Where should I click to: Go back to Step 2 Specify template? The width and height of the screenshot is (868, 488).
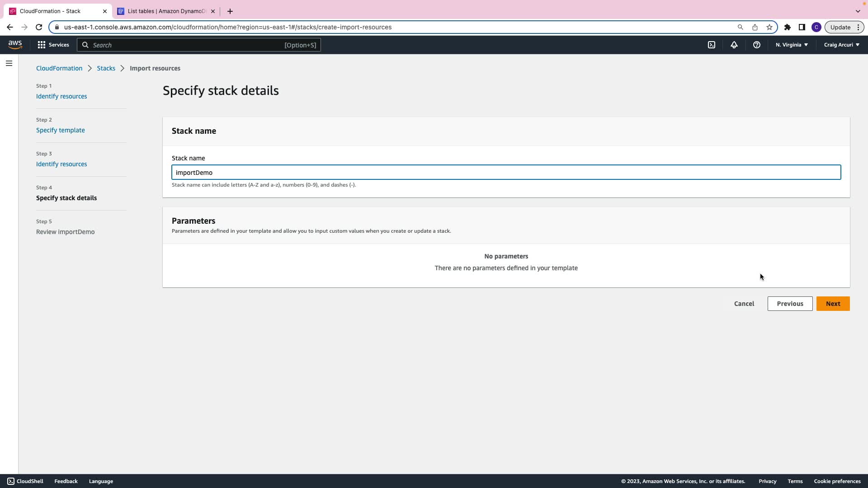60,130
